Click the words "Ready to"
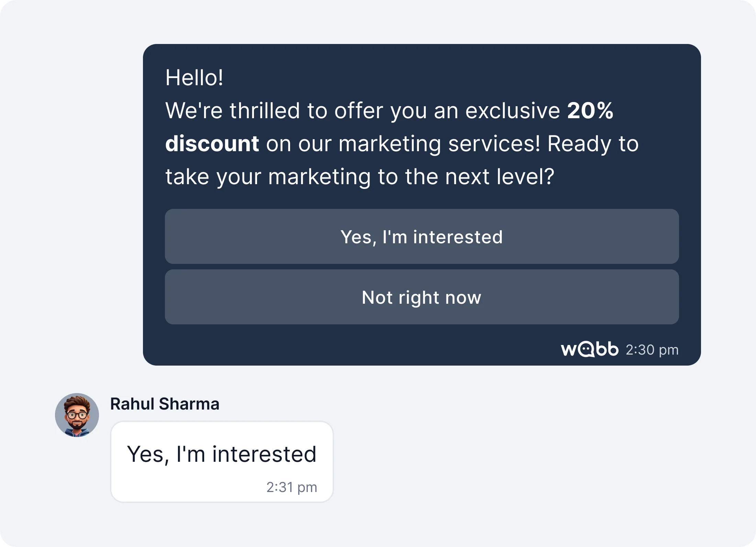 click(x=593, y=144)
